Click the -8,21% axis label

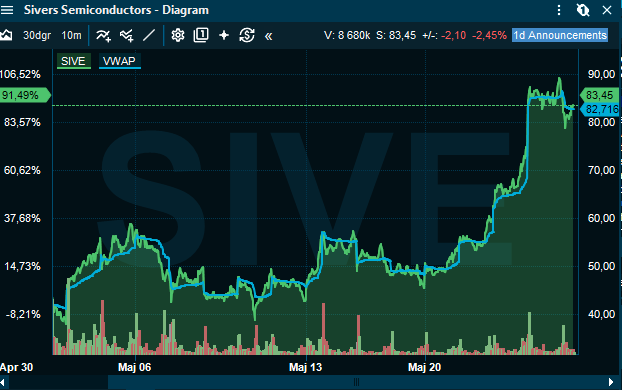(x=23, y=315)
